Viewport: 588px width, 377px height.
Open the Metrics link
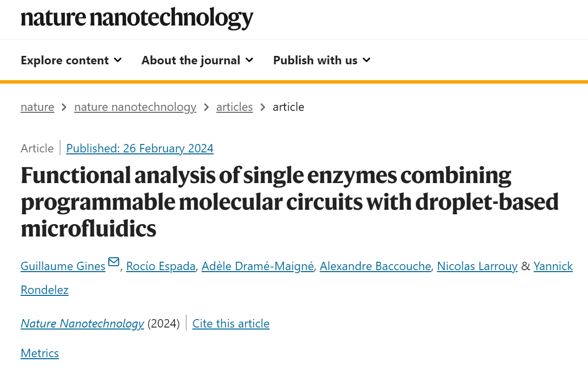(40, 353)
